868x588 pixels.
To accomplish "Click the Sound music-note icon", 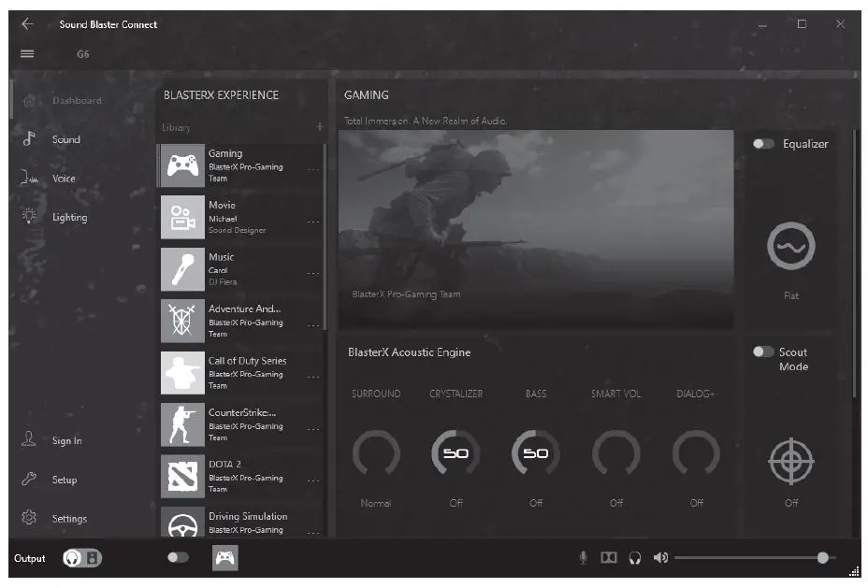I will 29,139.
